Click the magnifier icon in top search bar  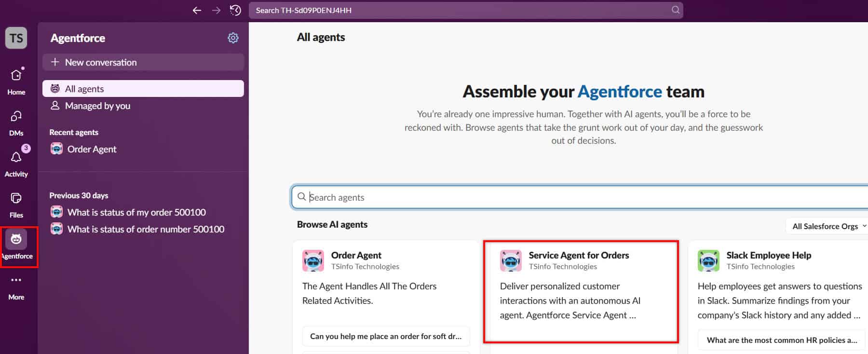point(676,10)
